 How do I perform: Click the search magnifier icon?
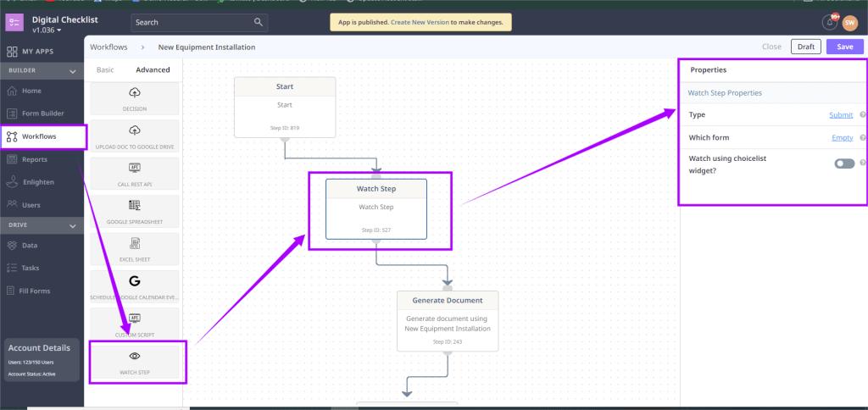click(259, 22)
